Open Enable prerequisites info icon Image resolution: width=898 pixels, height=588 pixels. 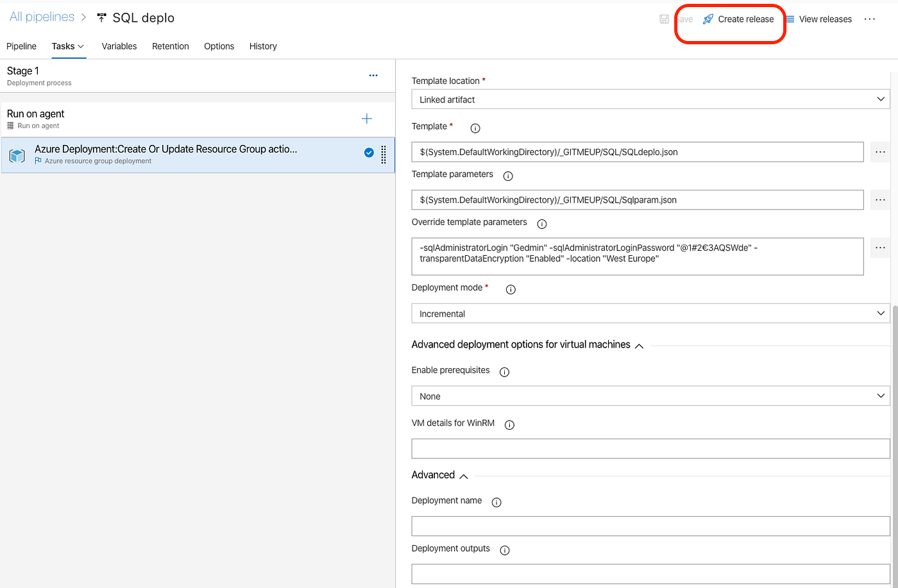[x=504, y=371]
